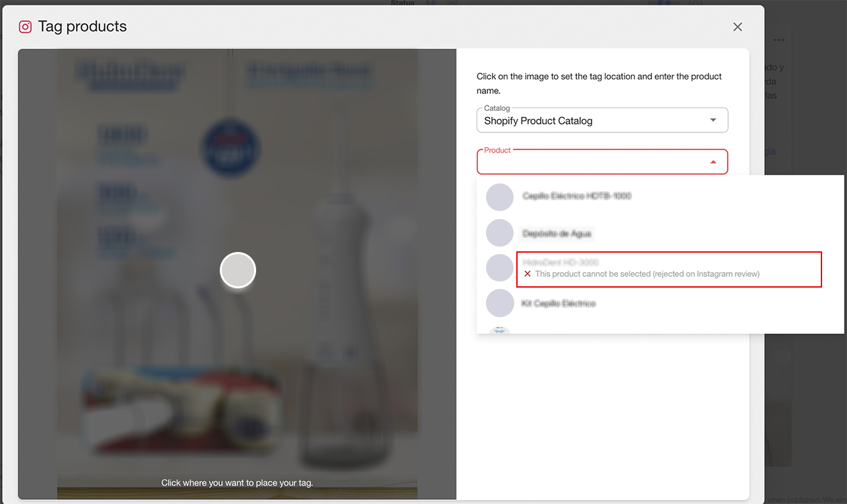Choose the Depósito de Agua product option

point(557,233)
